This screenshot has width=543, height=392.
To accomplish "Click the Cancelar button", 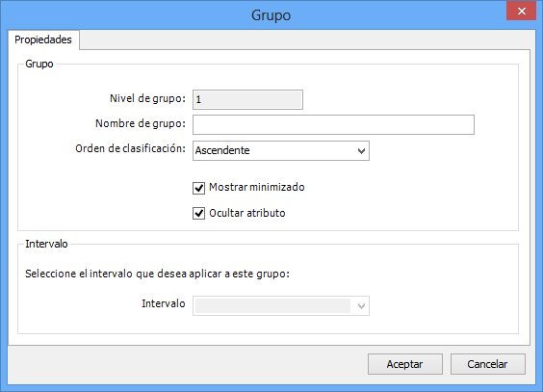I will tap(487, 364).
